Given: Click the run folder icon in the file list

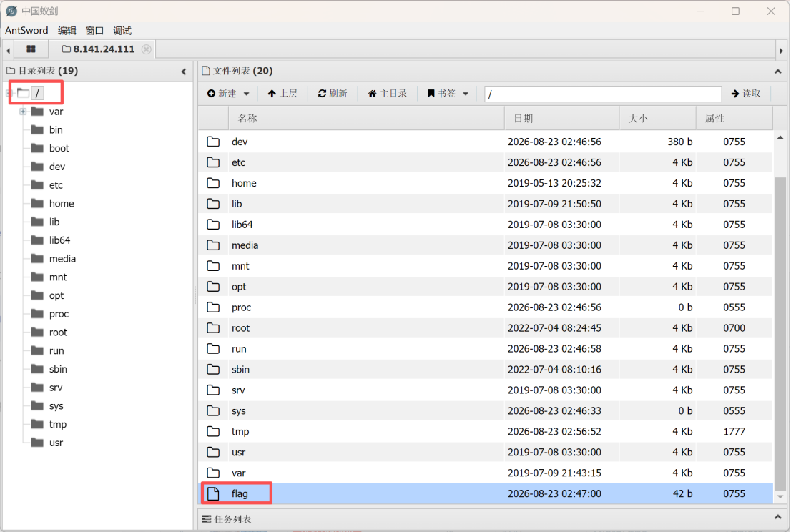Looking at the screenshot, I should point(213,348).
